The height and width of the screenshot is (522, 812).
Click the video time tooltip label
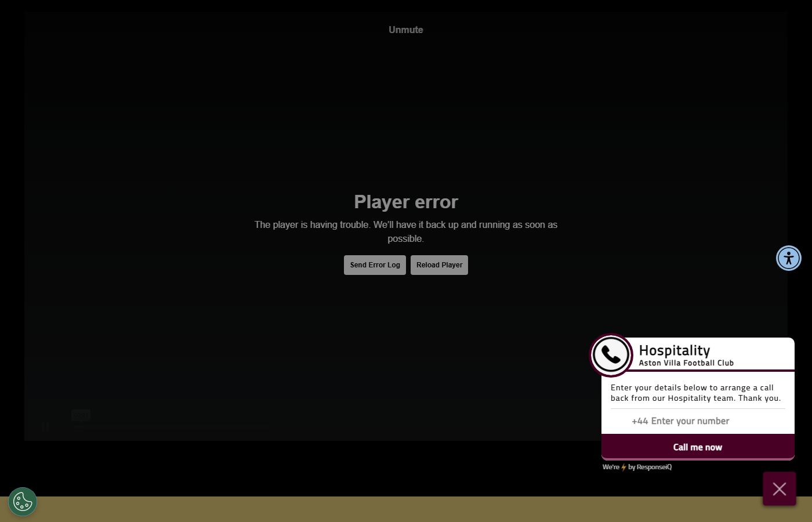click(81, 415)
